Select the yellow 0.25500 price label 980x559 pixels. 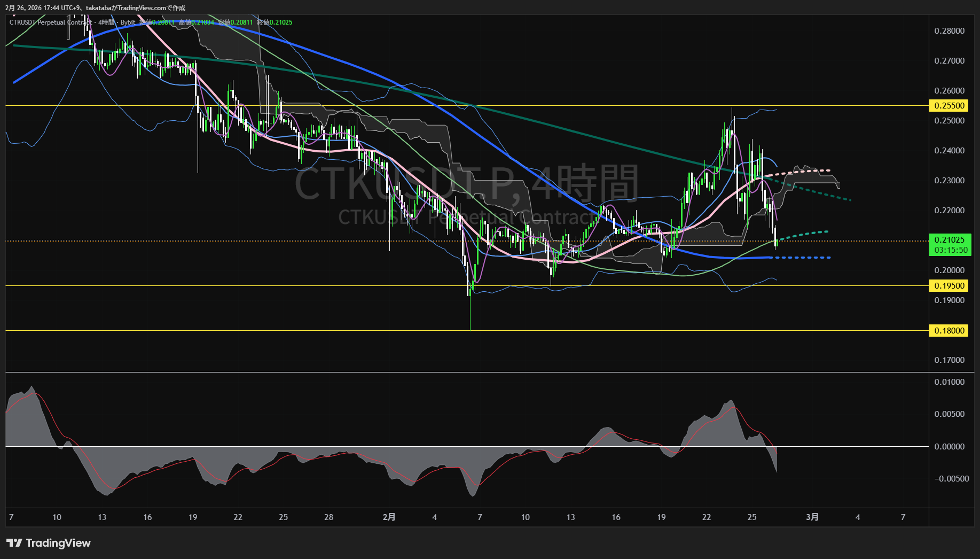[949, 106]
